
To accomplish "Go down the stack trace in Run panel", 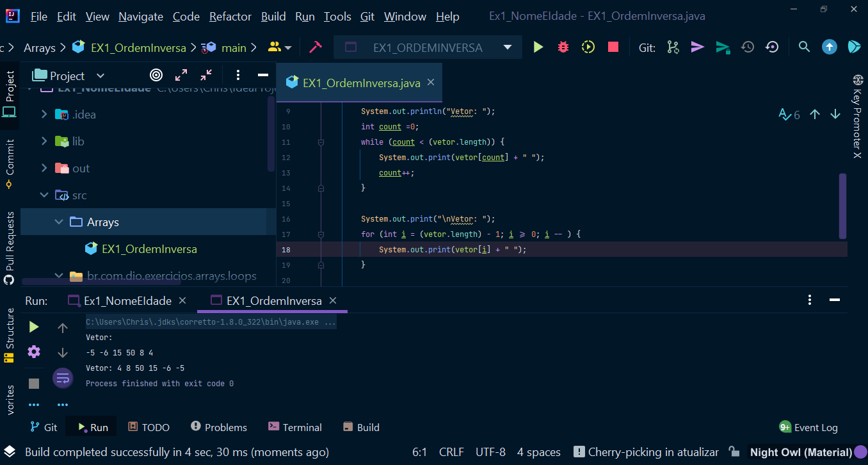I will pyautogui.click(x=63, y=353).
